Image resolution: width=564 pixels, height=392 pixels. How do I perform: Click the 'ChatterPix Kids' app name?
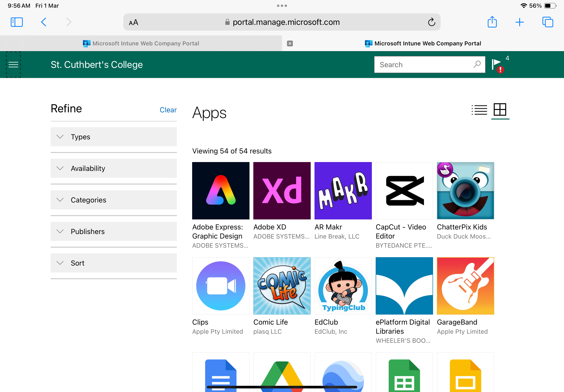click(462, 227)
